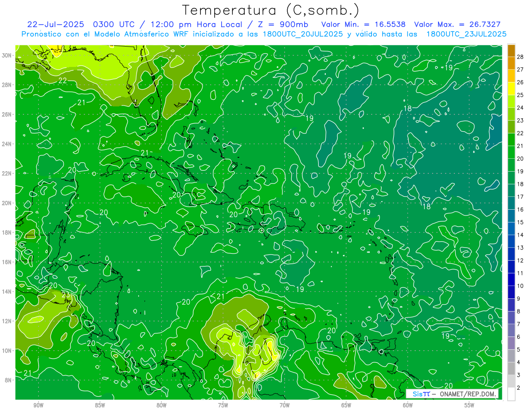Click the "14" label on the color scale
The image size is (532, 411).
(x=520, y=235)
